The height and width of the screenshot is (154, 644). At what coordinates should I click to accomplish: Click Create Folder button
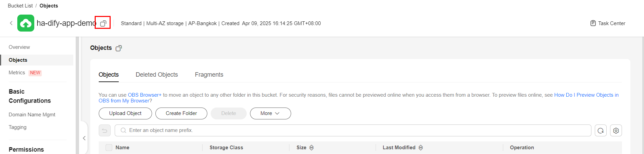181,113
